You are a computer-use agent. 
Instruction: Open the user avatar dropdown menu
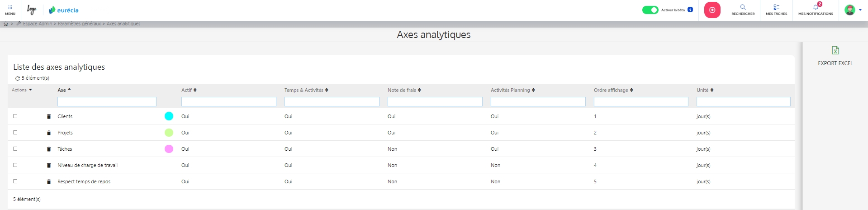coord(852,10)
